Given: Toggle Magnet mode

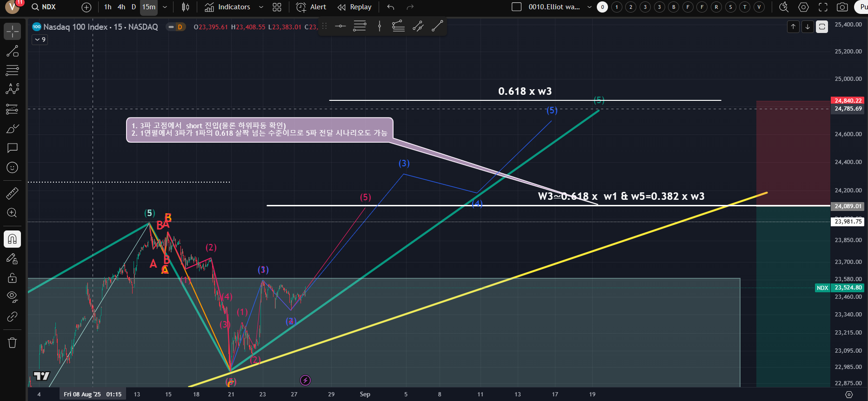Looking at the screenshot, I should (13, 239).
